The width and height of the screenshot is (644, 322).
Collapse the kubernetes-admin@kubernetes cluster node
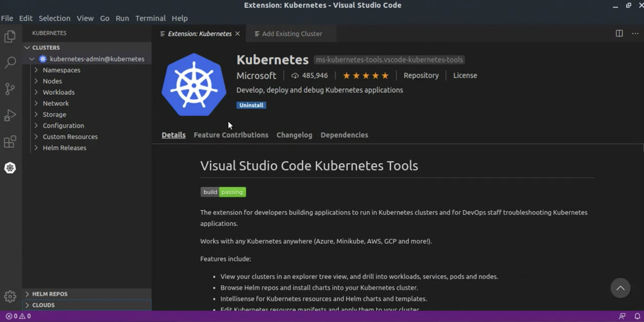(x=32, y=59)
